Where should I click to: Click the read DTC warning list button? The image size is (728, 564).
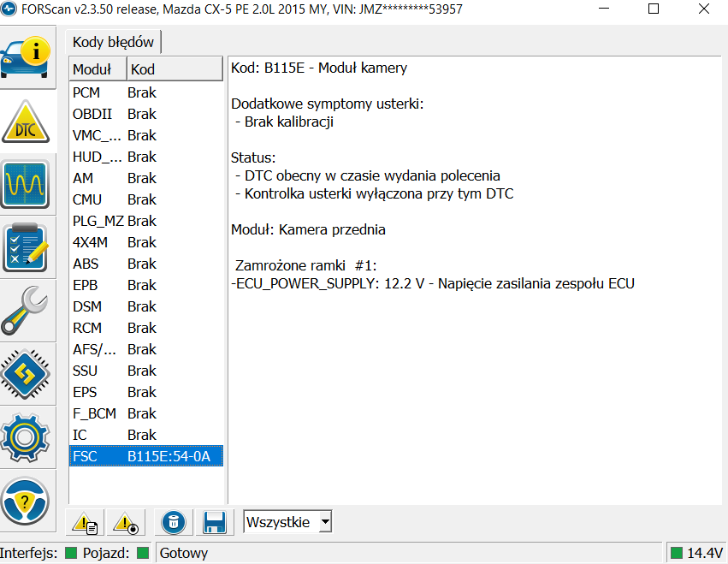[x=85, y=522]
